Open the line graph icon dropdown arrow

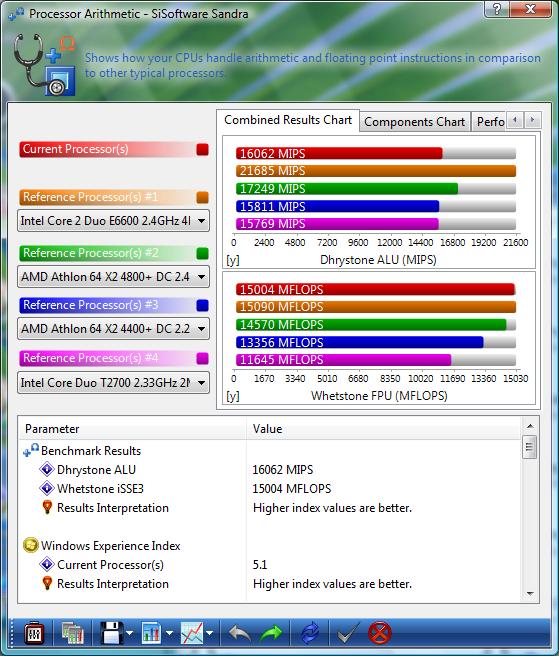(210, 633)
